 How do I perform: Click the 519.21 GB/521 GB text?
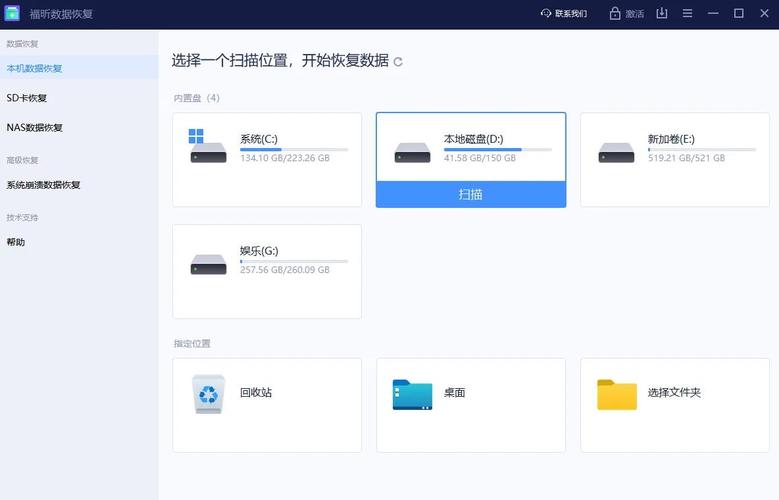pos(687,158)
